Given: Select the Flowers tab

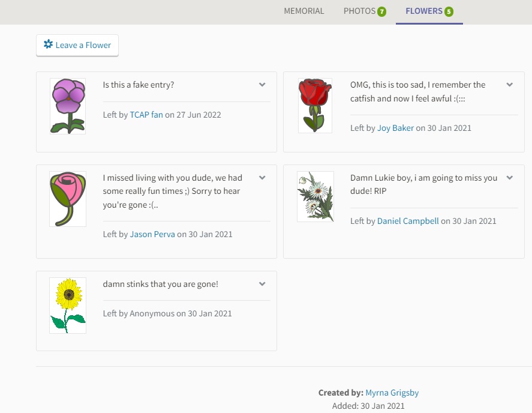Looking at the screenshot, I should (429, 11).
